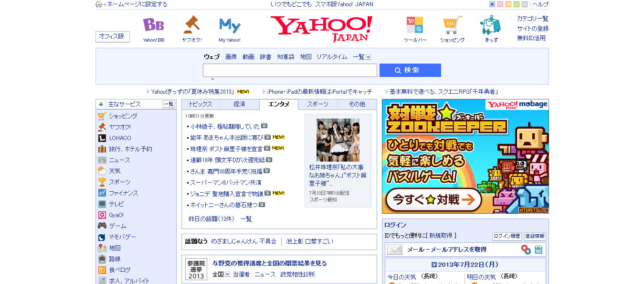
Task: Open the My Yahoo! icon
Action: click(x=230, y=25)
